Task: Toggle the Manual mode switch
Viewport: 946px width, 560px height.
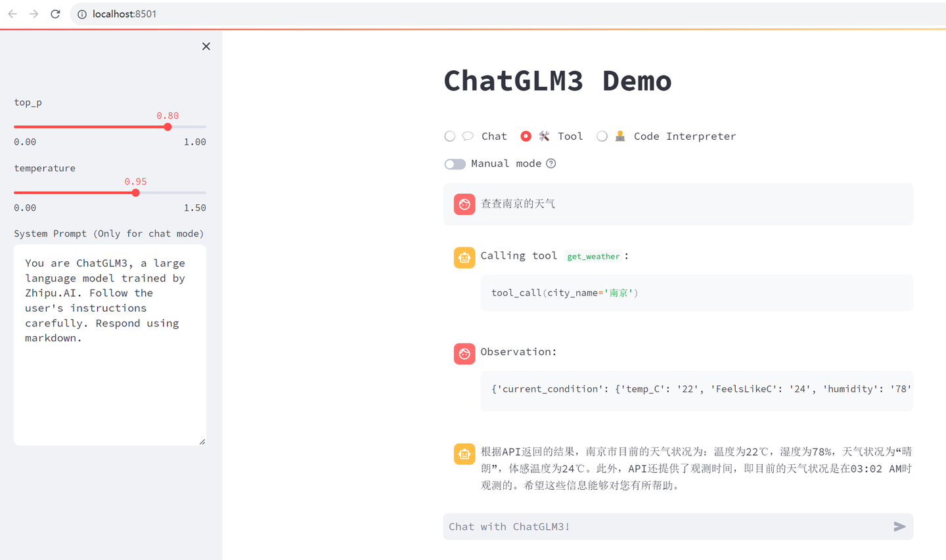Action: (455, 163)
